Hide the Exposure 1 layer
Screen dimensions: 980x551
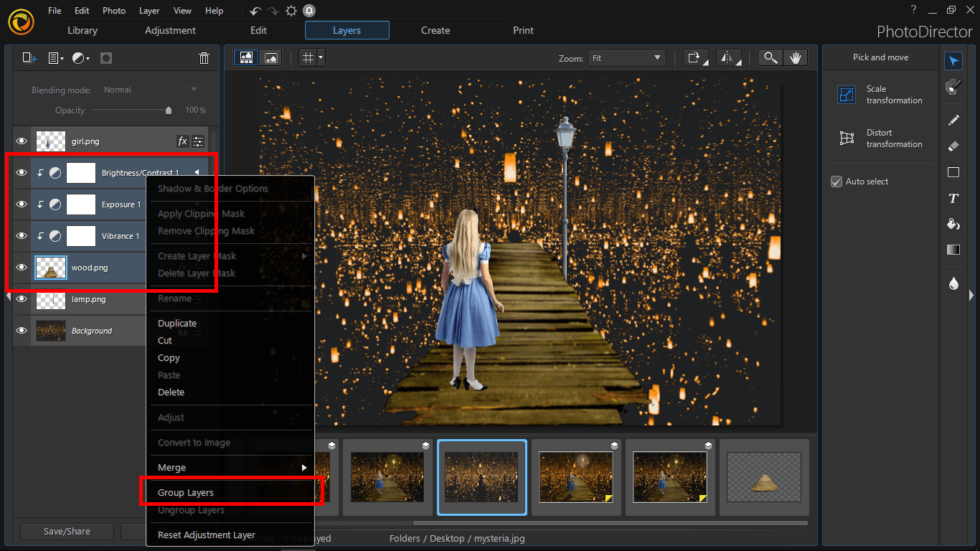click(x=22, y=204)
